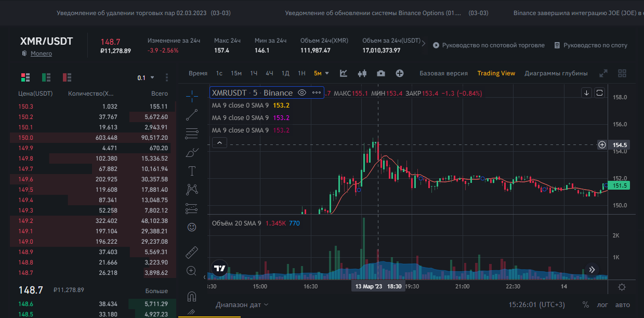Viewport: 644px width, 318px height.
Task: Open the indicators chart-line icon
Action: [x=344, y=73]
